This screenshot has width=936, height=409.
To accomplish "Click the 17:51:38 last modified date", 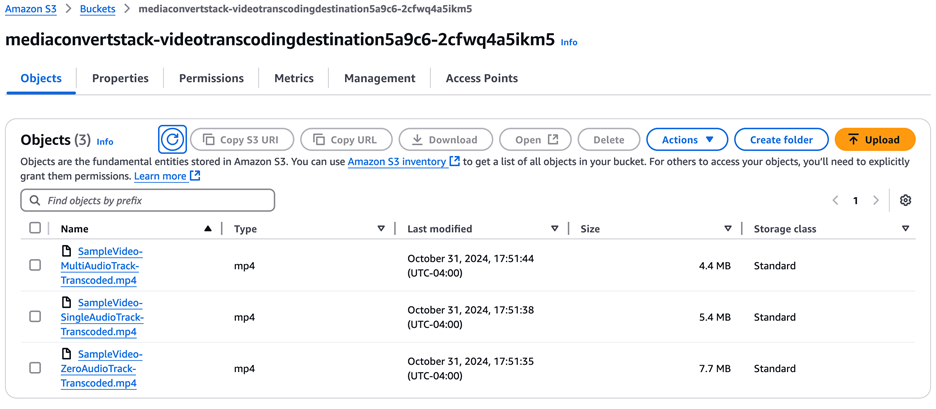I will [x=470, y=317].
